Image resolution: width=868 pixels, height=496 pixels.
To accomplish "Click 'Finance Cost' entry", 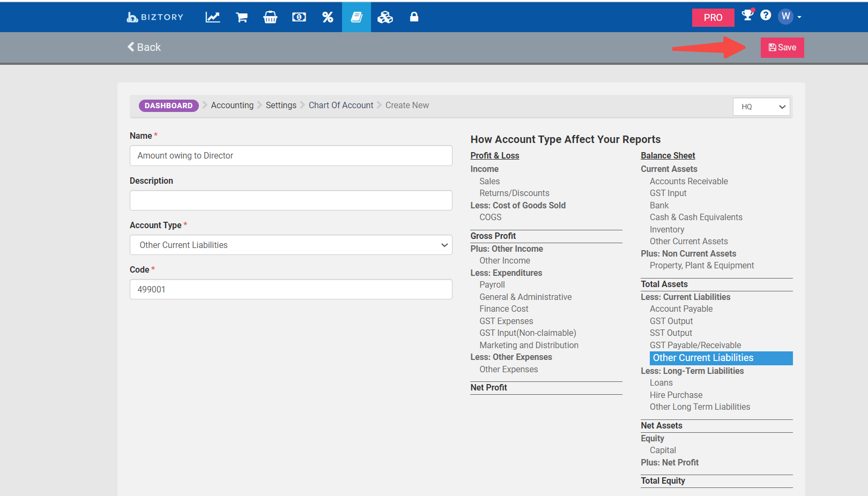I will tap(504, 309).
